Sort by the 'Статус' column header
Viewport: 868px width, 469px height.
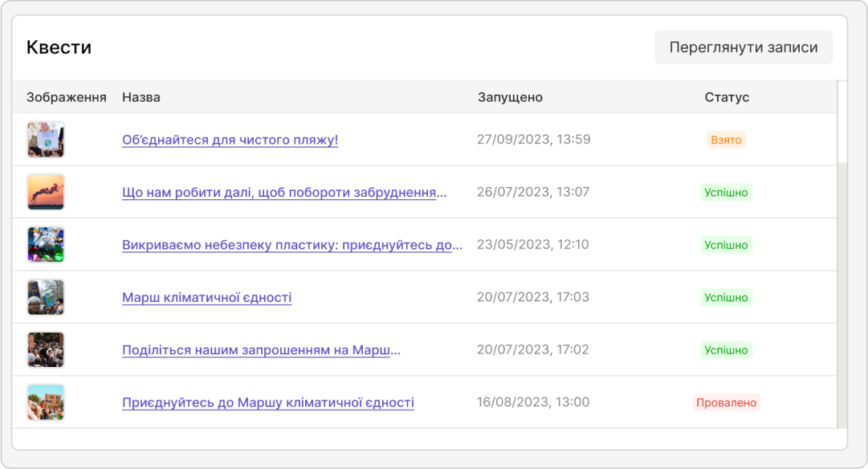[727, 97]
